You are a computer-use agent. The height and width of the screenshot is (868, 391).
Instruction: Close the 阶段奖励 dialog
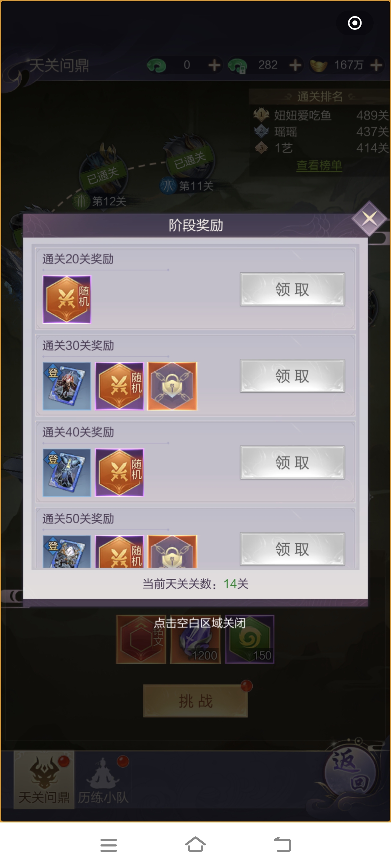[x=369, y=218]
